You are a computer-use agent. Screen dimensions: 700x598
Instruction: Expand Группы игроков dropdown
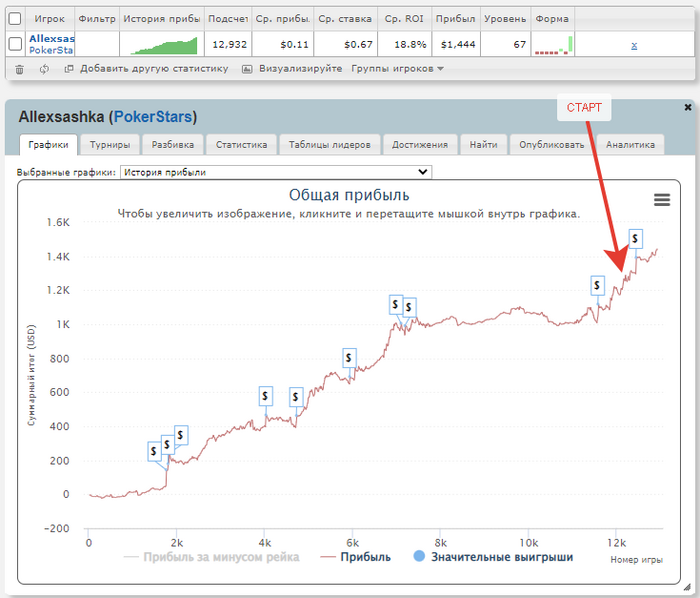tap(397, 69)
